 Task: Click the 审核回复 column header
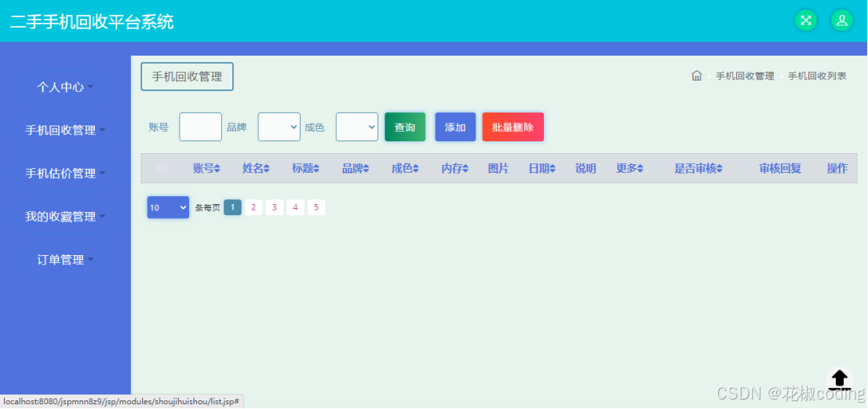(x=781, y=168)
